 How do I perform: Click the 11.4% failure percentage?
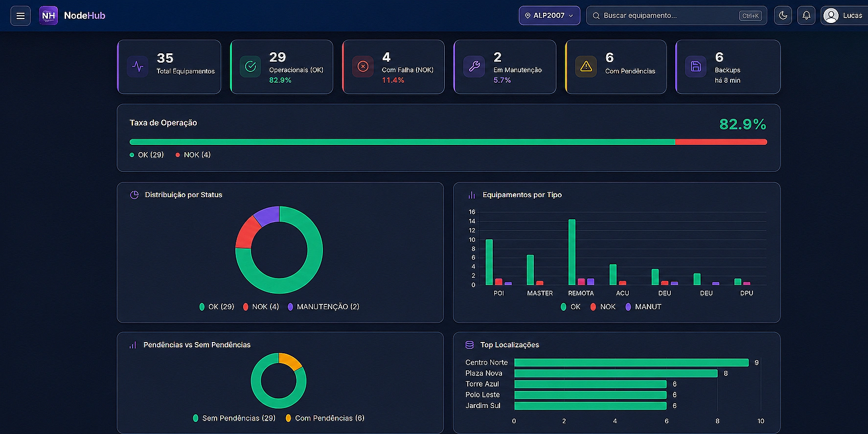click(393, 80)
